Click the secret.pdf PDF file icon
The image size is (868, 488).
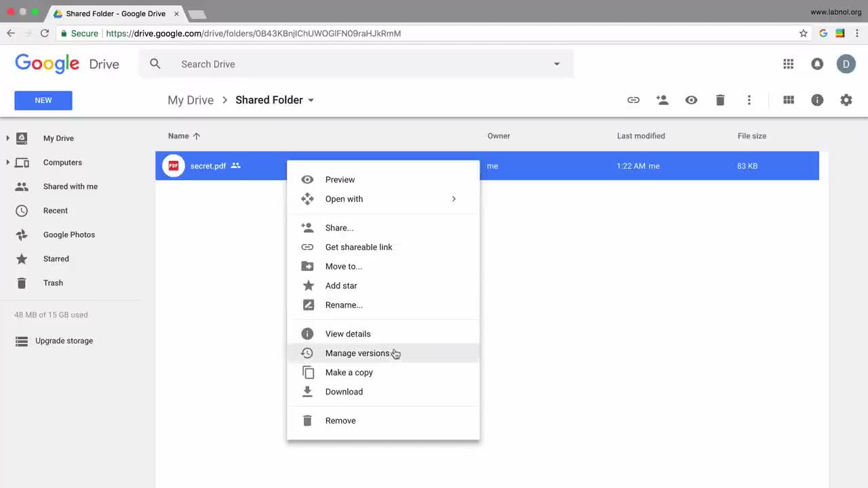[x=174, y=165]
